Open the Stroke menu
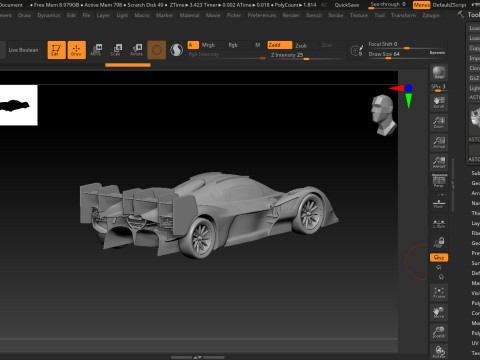The width and height of the screenshot is (480, 360). [336, 15]
